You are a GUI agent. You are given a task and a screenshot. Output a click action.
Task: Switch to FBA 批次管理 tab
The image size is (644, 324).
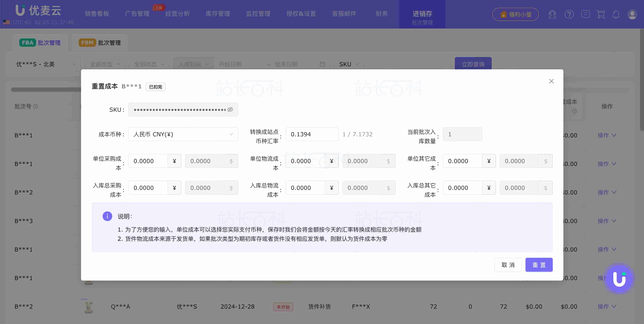(x=40, y=43)
